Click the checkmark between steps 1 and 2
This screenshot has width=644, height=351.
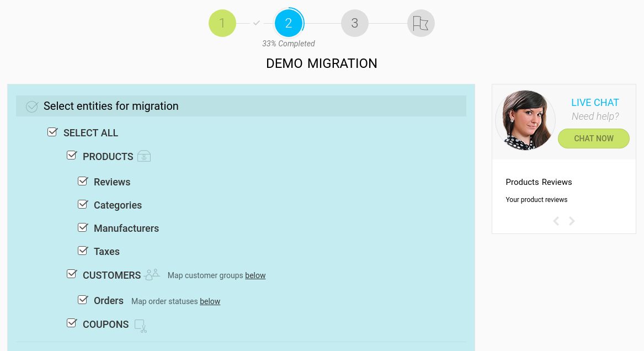coord(257,23)
